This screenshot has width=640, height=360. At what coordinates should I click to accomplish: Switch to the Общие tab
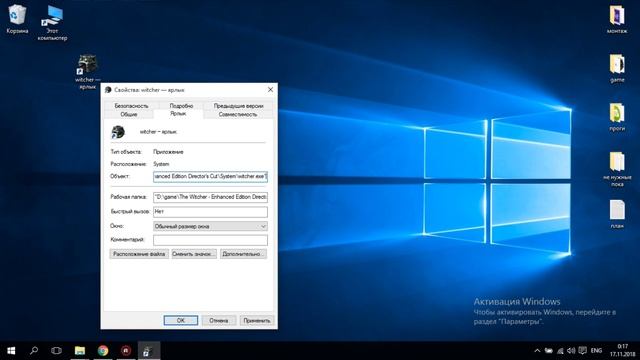coord(129,115)
